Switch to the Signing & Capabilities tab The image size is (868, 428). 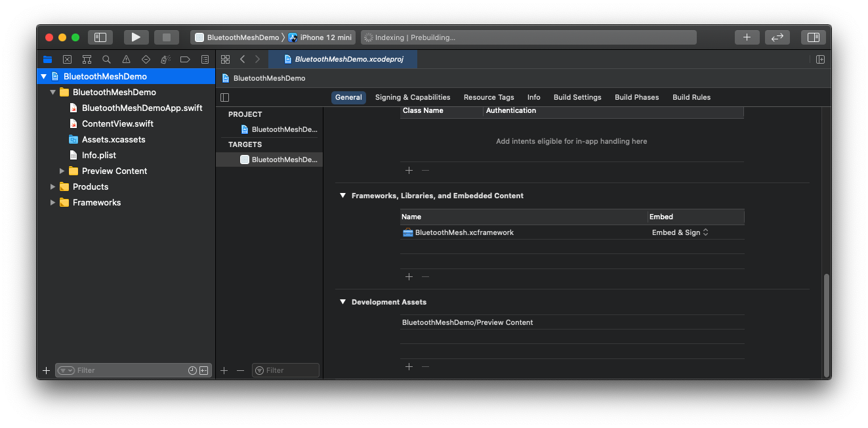click(412, 97)
